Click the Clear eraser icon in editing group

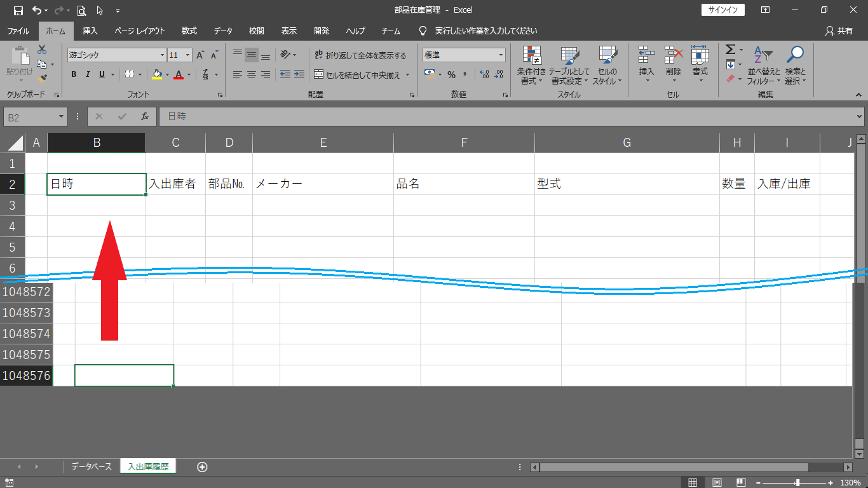(730, 79)
